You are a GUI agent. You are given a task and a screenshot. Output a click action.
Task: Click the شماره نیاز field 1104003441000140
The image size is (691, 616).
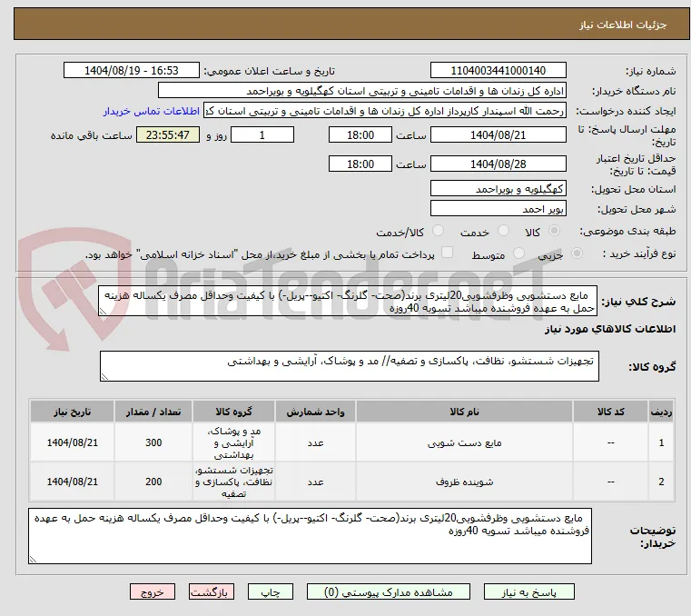498,71
